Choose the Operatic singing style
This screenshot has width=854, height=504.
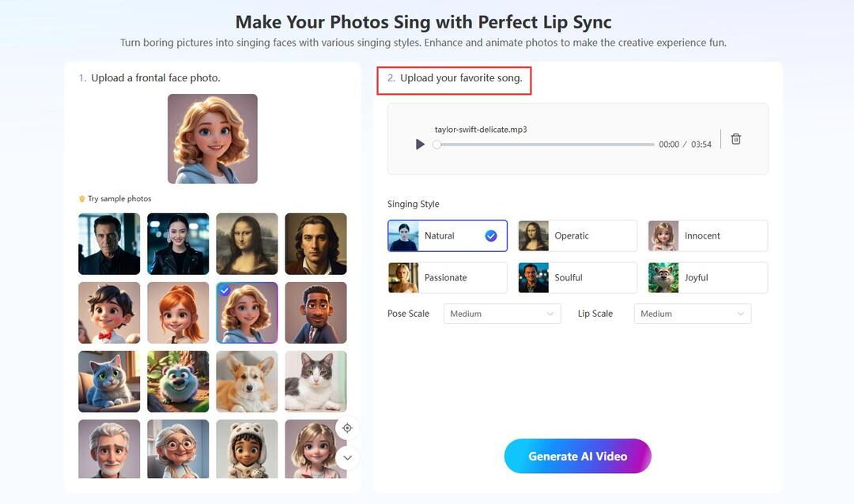[x=577, y=235]
